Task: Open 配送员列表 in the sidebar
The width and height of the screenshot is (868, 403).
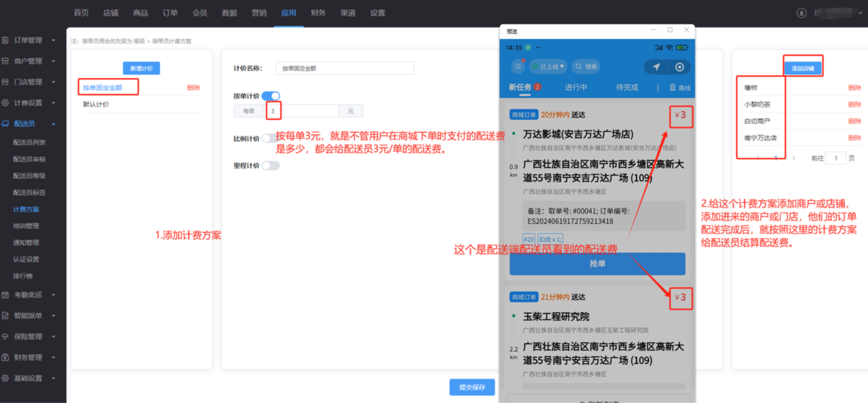Action: [29, 142]
